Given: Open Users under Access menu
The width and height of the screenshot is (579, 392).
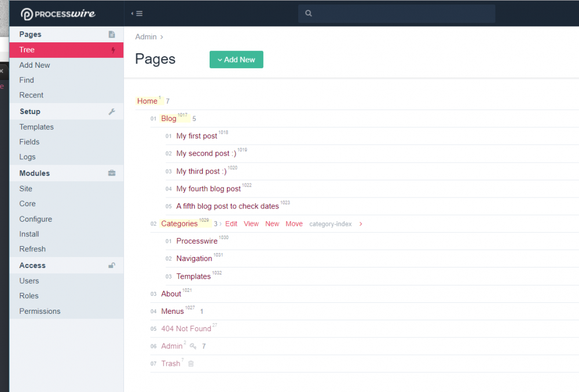Looking at the screenshot, I should point(29,281).
